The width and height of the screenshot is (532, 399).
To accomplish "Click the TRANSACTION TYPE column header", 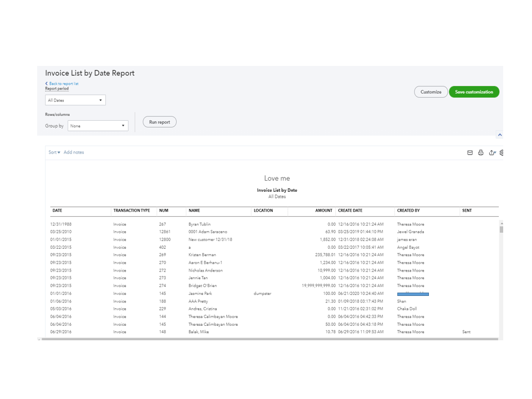I will tap(131, 211).
